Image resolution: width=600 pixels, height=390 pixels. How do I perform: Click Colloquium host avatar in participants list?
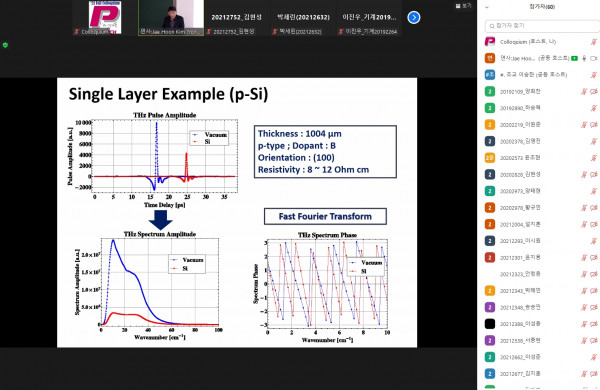pyautogui.click(x=490, y=41)
